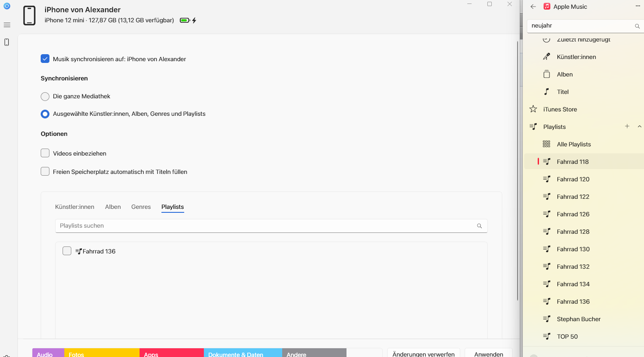Click the playlist icon next to Stephan Bucher
Screen dimensions: 644x357
[x=546, y=319]
